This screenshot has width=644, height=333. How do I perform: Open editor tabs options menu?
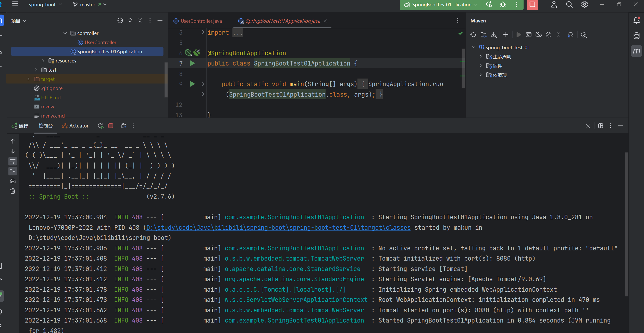458,20
